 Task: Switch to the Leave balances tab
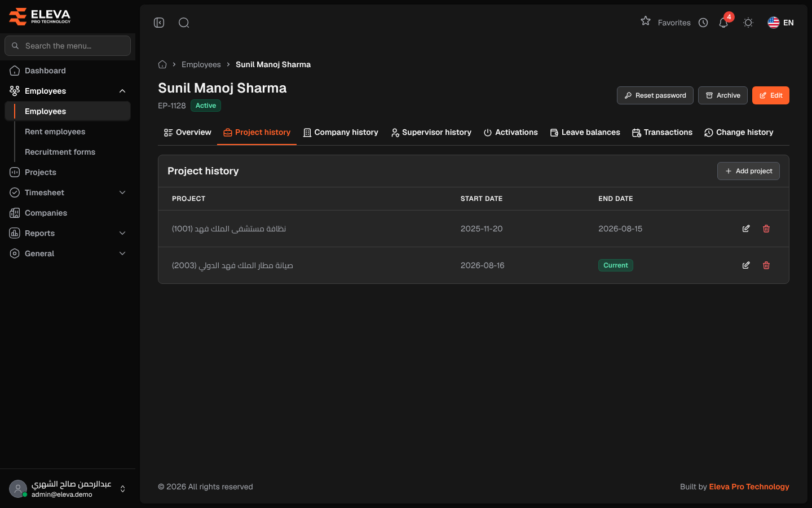tap(585, 133)
